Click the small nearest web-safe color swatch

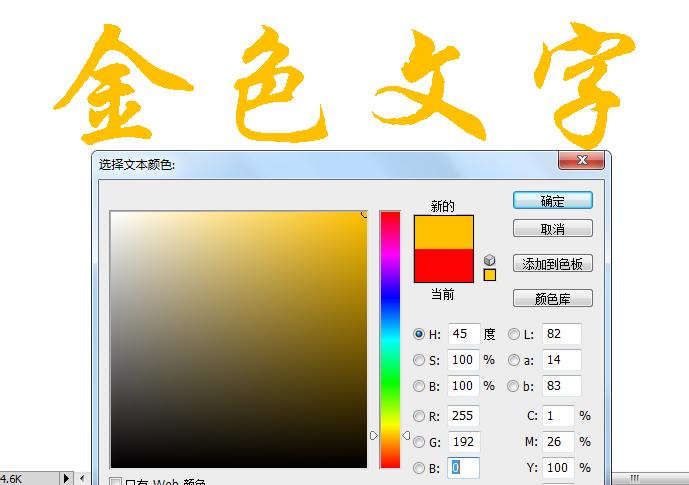[x=490, y=275]
